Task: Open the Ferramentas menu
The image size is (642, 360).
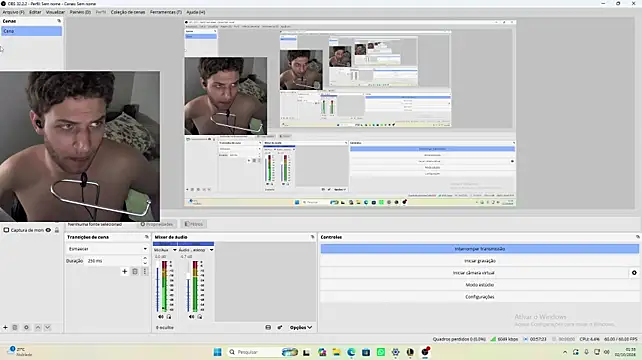Action: [166, 12]
